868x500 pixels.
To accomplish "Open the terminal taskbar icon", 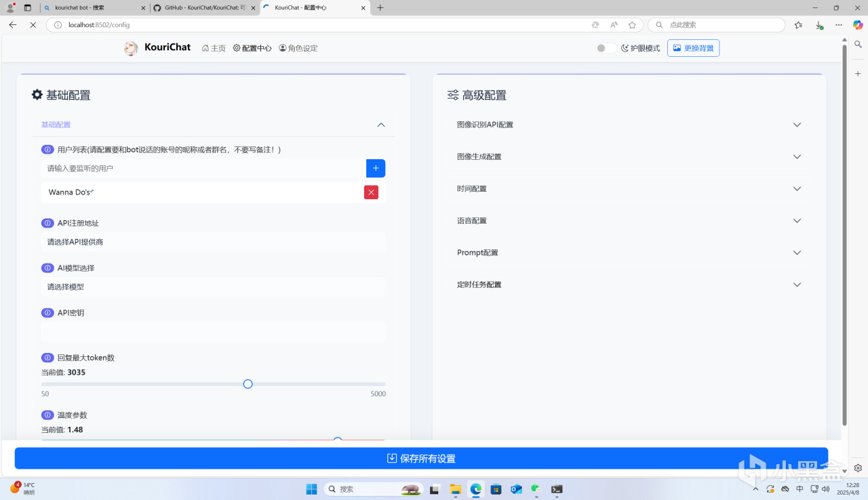I will point(556,489).
